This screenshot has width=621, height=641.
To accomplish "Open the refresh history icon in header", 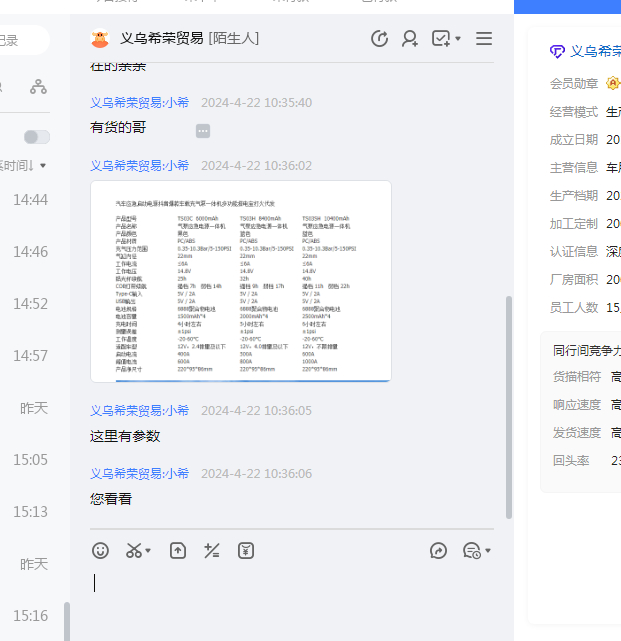I will [x=379, y=39].
